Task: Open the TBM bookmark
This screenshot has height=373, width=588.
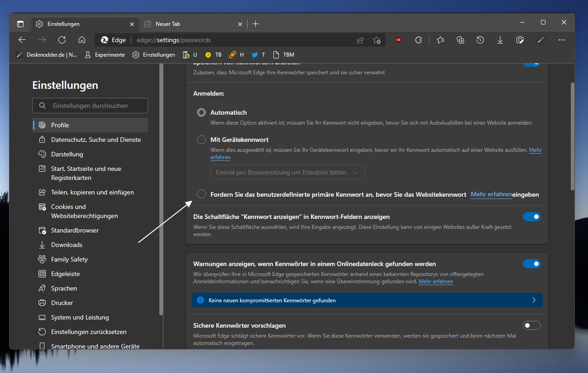Action: pyautogui.click(x=284, y=55)
